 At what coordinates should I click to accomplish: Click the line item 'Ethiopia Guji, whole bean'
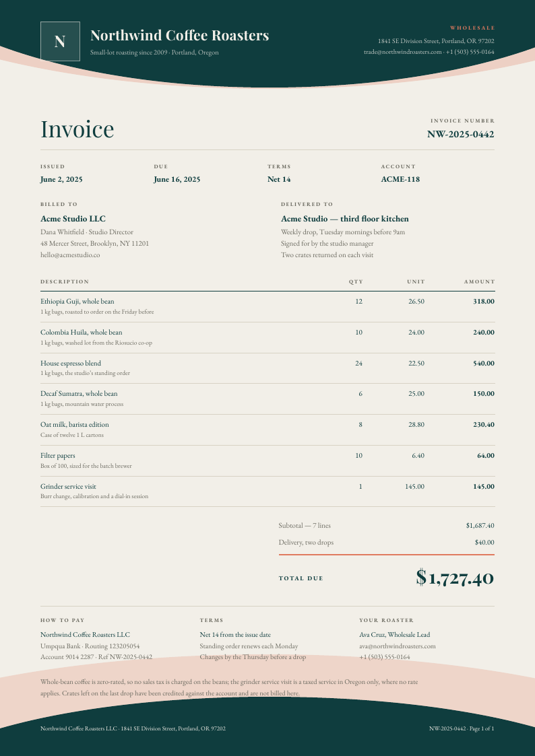click(x=77, y=302)
